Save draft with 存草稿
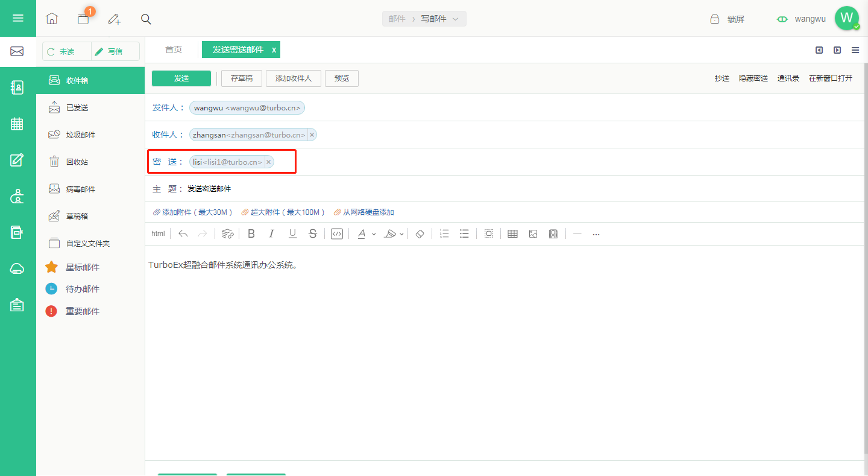This screenshot has height=476, width=868. pyautogui.click(x=242, y=78)
